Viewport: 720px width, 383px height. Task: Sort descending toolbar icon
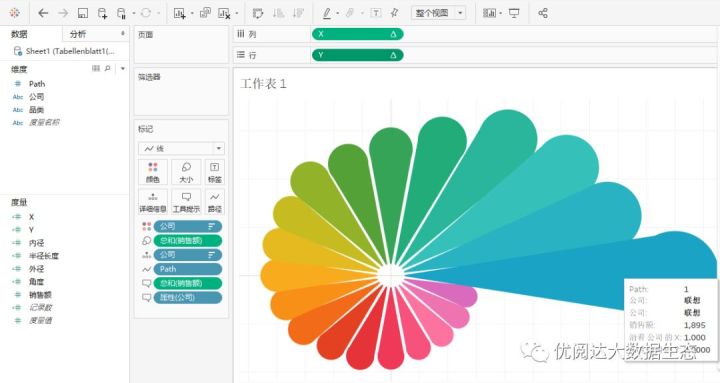(298, 13)
